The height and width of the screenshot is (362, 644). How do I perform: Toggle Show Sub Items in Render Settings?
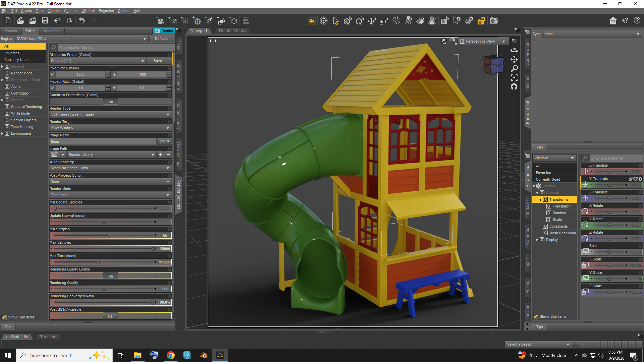point(4,317)
